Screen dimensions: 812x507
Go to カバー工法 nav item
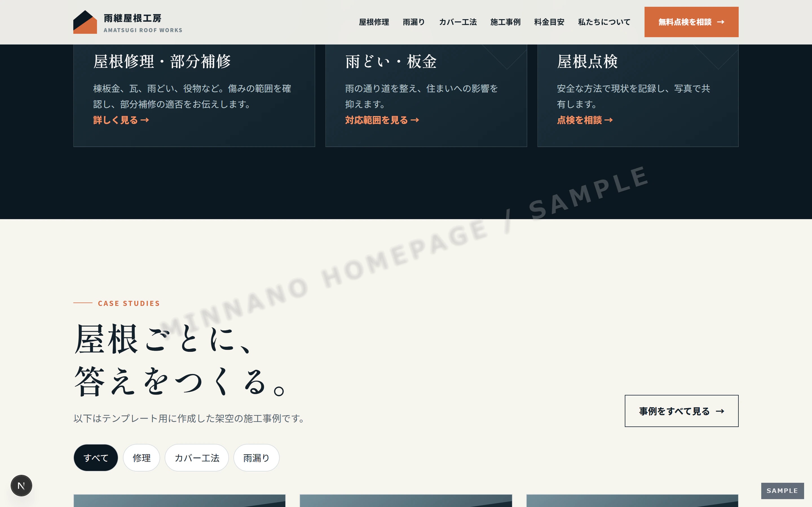pos(458,22)
